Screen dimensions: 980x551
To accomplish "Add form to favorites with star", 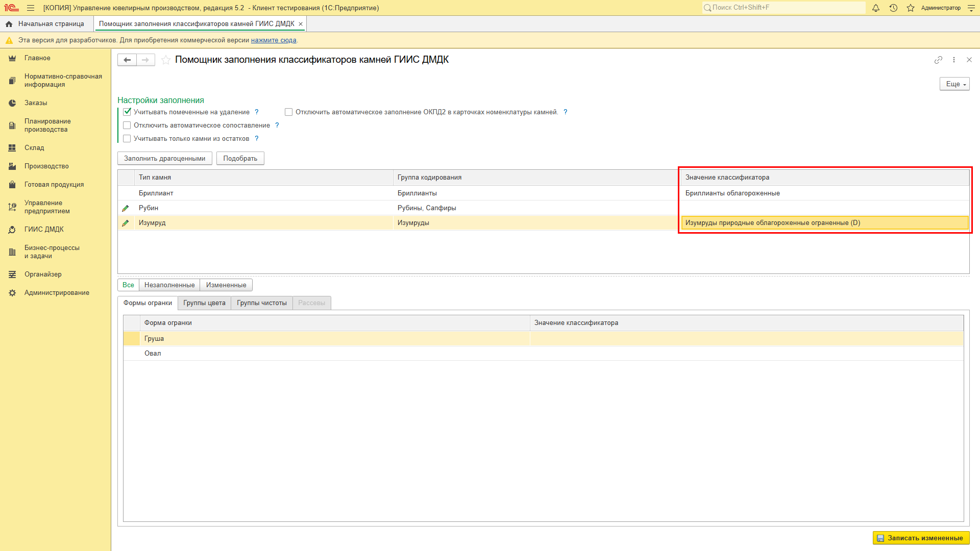I will tap(166, 60).
